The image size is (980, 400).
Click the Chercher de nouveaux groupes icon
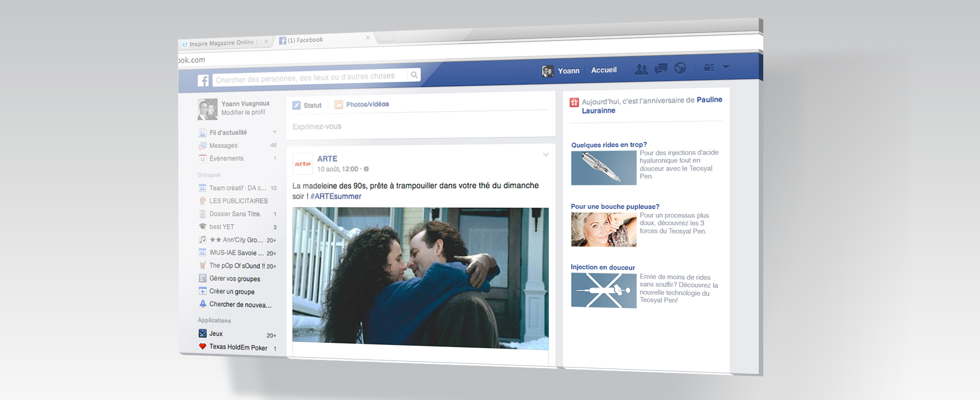click(x=202, y=304)
